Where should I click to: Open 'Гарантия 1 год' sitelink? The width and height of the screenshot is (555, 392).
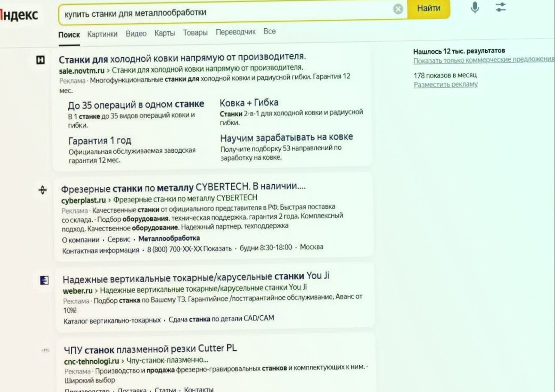tap(100, 140)
